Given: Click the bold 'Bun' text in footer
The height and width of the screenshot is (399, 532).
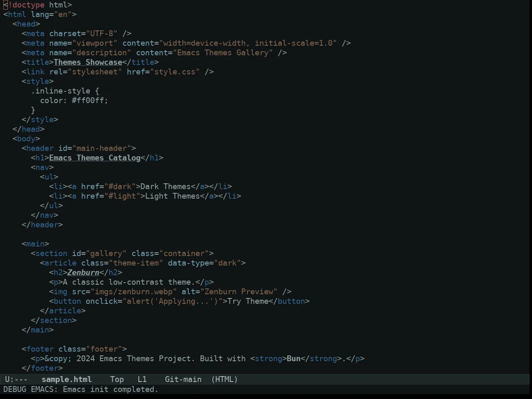Looking at the screenshot, I should pos(293,359).
